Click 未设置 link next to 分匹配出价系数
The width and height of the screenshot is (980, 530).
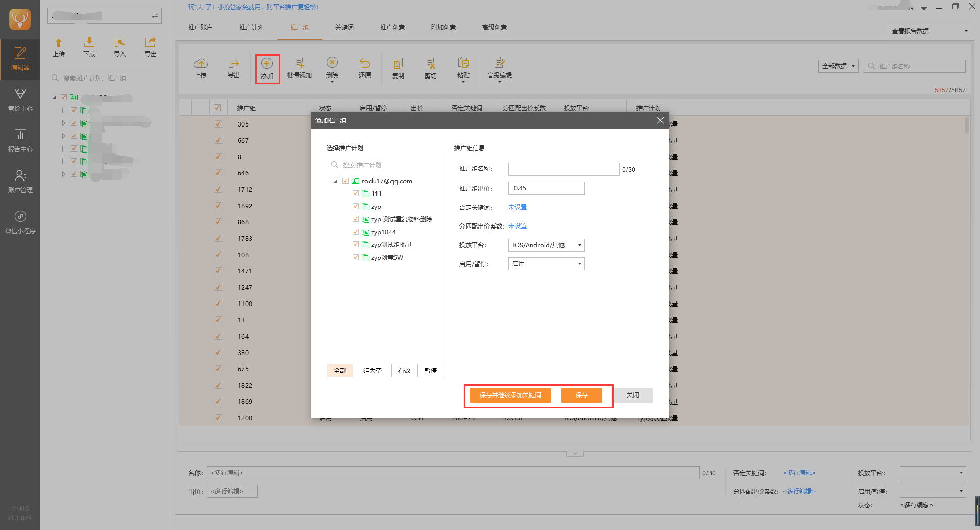(x=518, y=226)
